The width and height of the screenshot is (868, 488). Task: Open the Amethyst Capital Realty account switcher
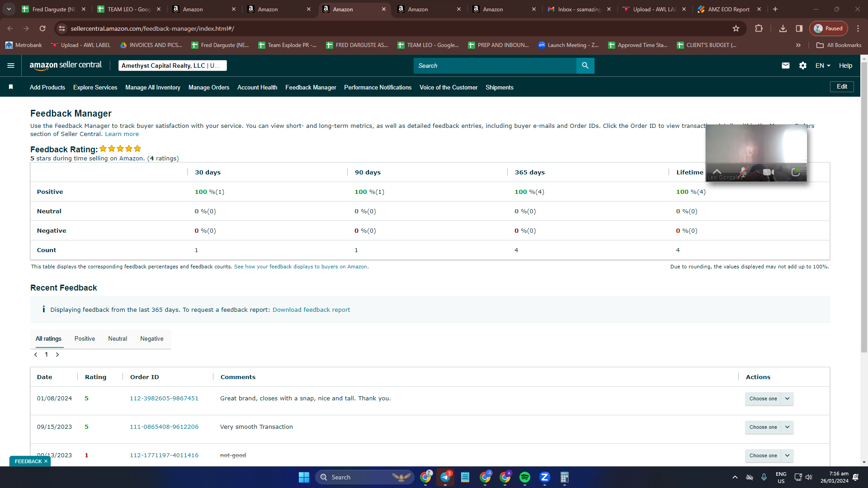(172, 66)
